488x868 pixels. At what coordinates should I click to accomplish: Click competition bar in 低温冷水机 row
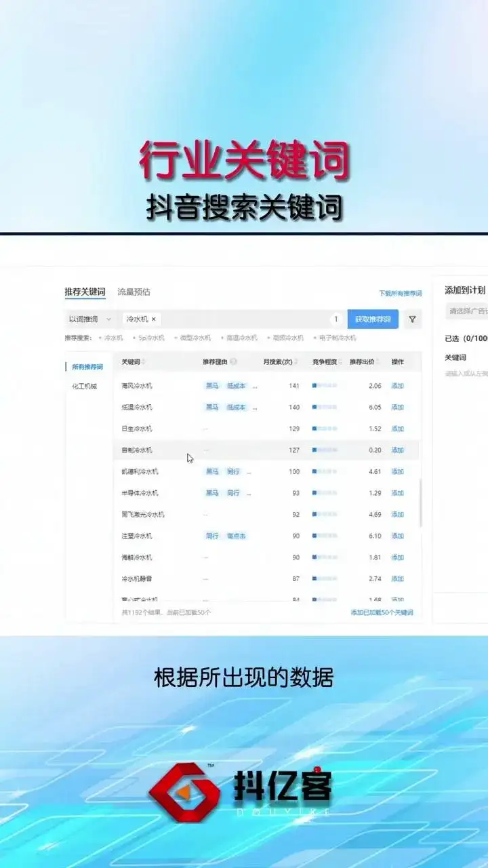point(325,408)
